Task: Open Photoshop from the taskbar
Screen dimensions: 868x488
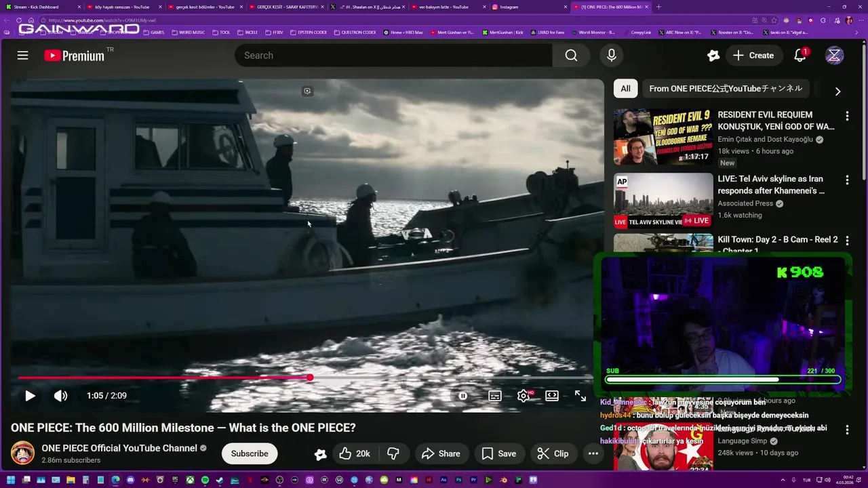Action: (x=458, y=481)
